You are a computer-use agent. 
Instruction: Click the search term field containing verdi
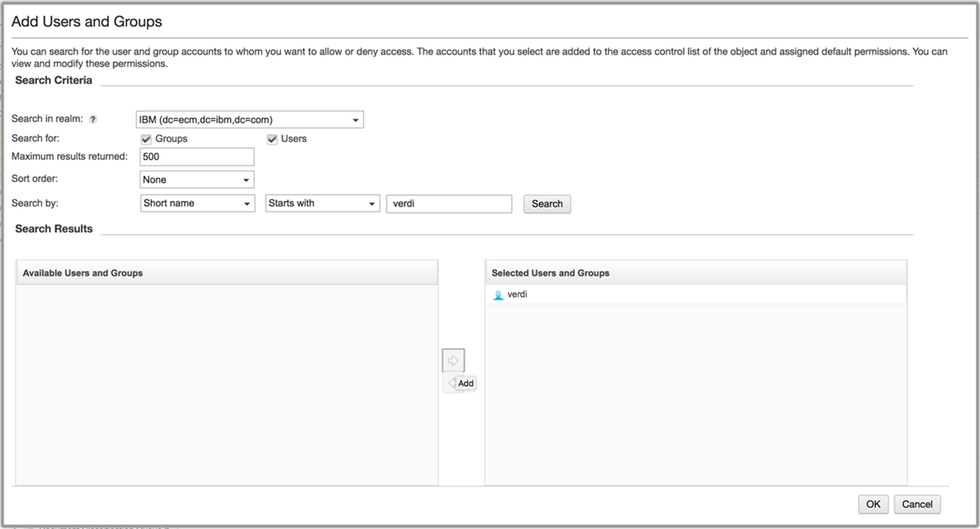(x=448, y=203)
